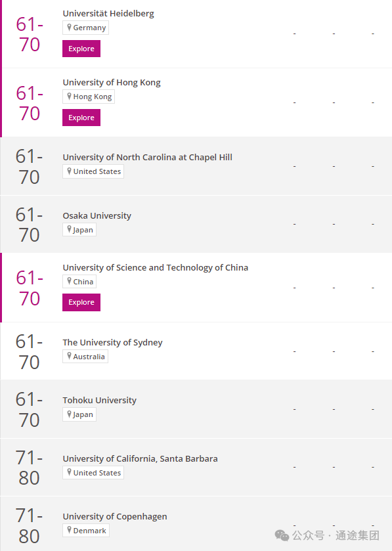The height and width of the screenshot is (551, 392).
Task: Click Explore for University of Science and Technology of China
Action: click(x=81, y=302)
